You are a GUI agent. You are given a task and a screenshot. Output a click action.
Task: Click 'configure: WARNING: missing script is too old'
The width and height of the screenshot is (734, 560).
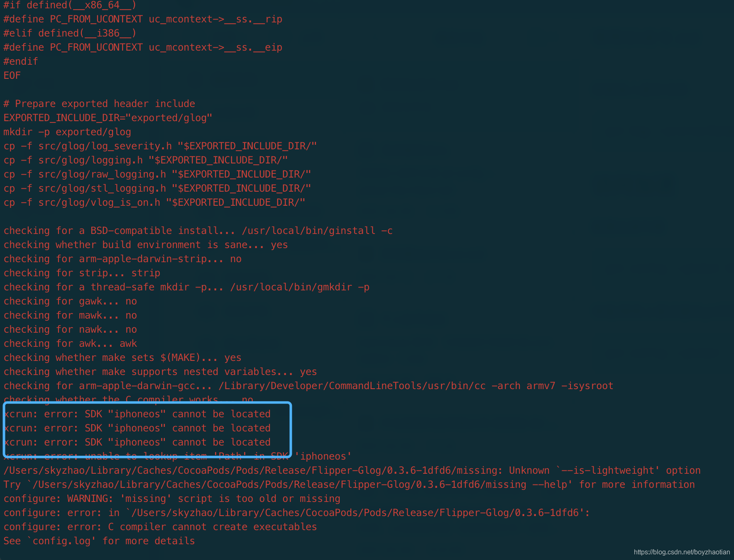(172, 499)
